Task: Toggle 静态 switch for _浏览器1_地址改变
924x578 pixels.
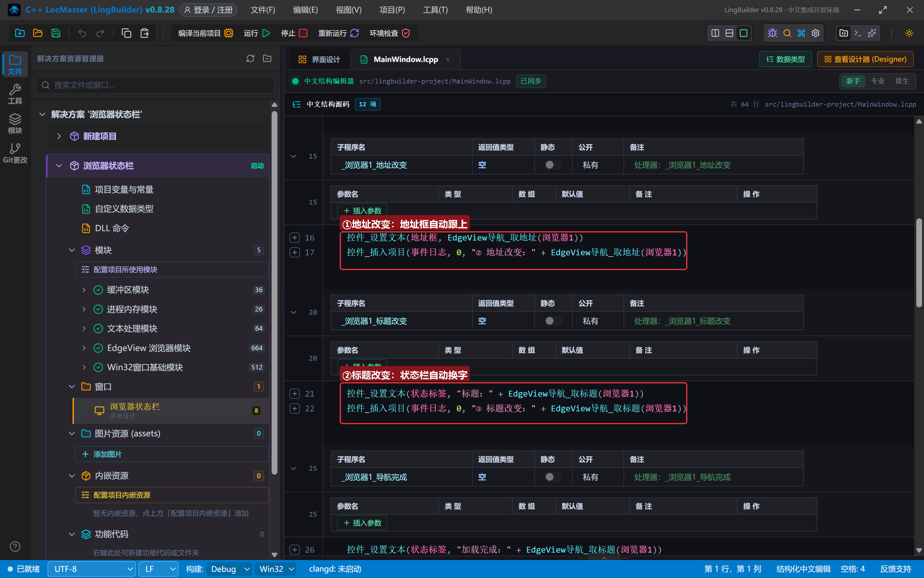Action: [553, 165]
